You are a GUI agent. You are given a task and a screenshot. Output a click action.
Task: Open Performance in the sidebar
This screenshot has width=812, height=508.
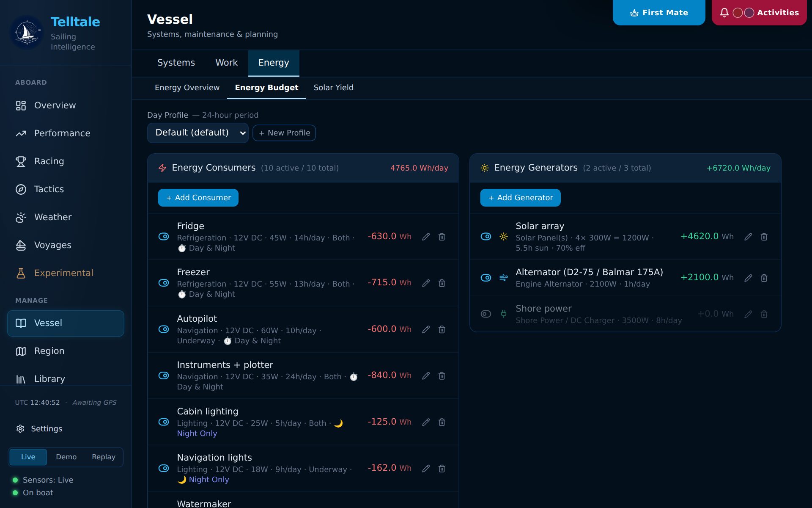66,133
